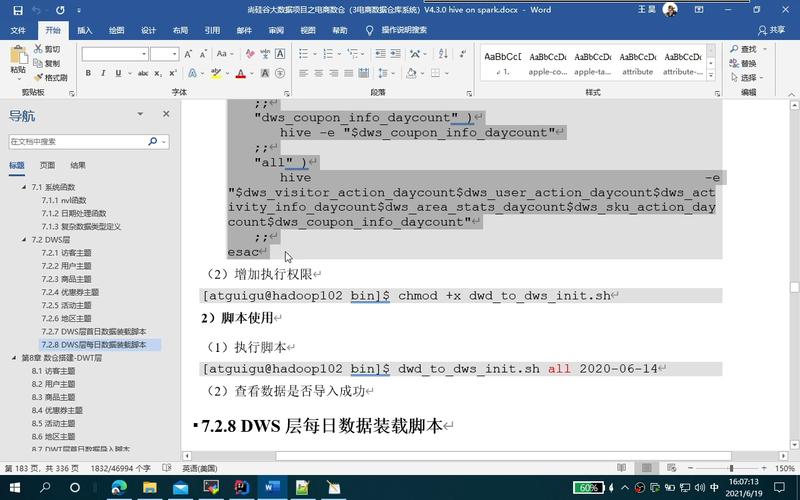The image size is (800, 500).
Task: Open the Aa change case dropdown
Action: pos(224,54)
